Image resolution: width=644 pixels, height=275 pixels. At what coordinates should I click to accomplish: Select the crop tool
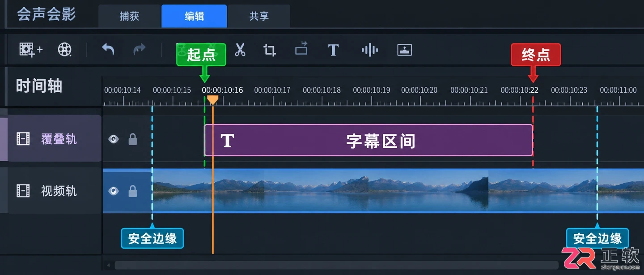tap(270, 50)
